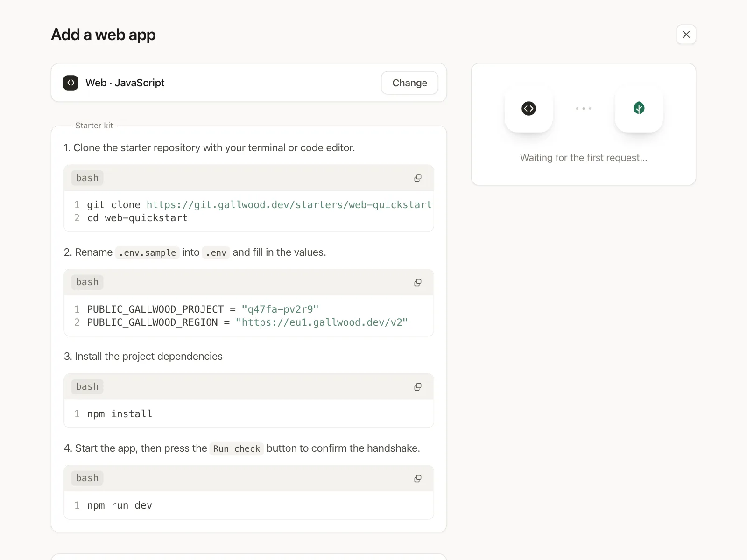Copy the npm run dev command
This screenshot has height=560, width=747.
(418, 478)
